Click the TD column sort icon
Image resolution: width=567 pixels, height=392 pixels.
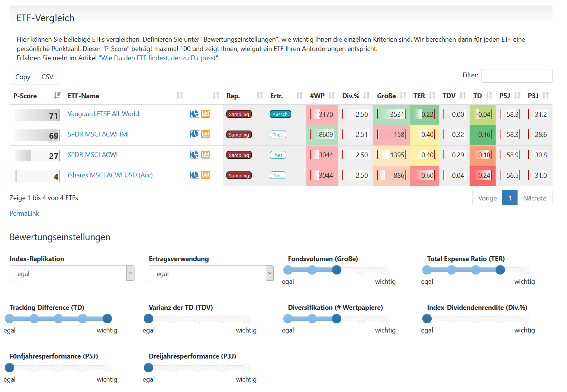(489, 96)
